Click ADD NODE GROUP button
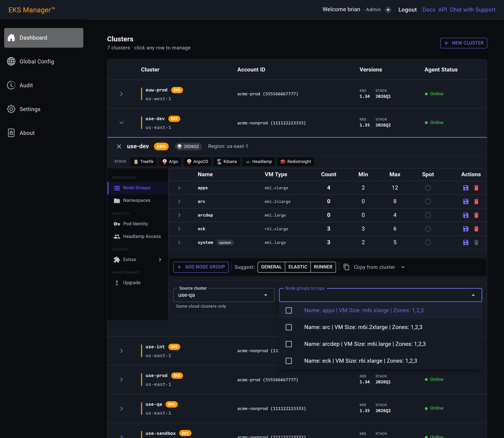 pos(201,267)
